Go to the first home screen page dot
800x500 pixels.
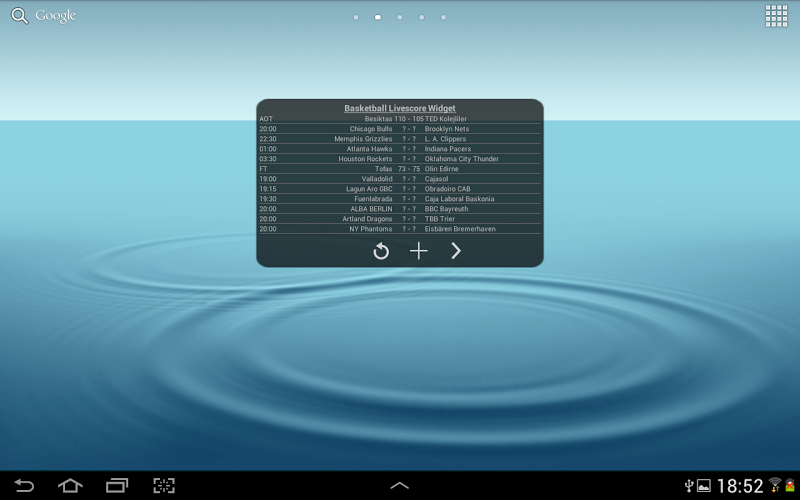click(x=356, y=17)
